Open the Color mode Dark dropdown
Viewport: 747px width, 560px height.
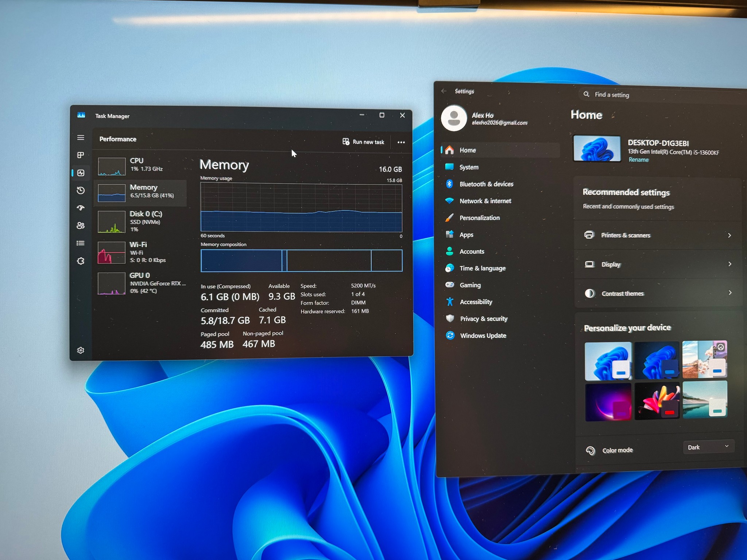(x=708, y=447)
